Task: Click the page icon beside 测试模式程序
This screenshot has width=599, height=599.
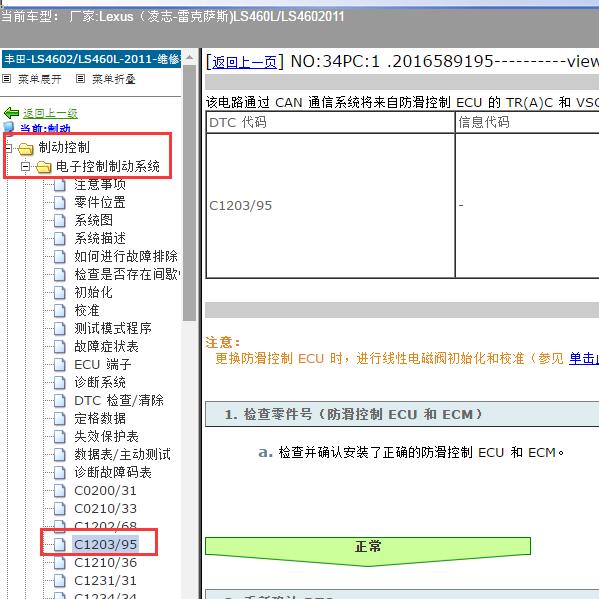Action: click(x=60, y=329)
